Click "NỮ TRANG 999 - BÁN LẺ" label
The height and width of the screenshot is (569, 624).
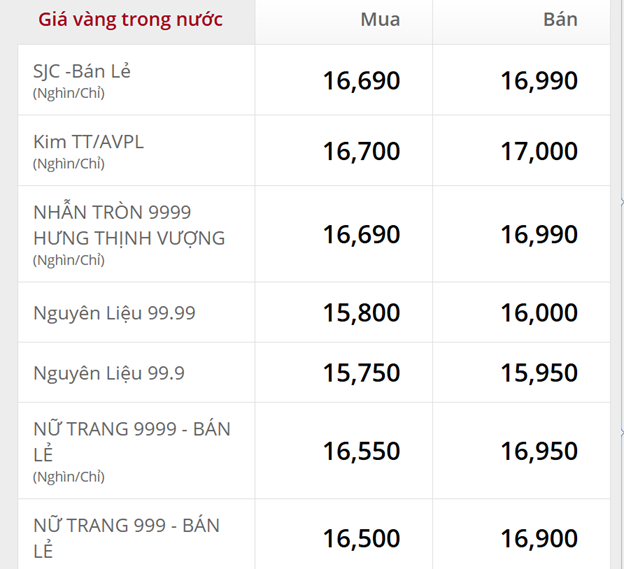point(127,537)
